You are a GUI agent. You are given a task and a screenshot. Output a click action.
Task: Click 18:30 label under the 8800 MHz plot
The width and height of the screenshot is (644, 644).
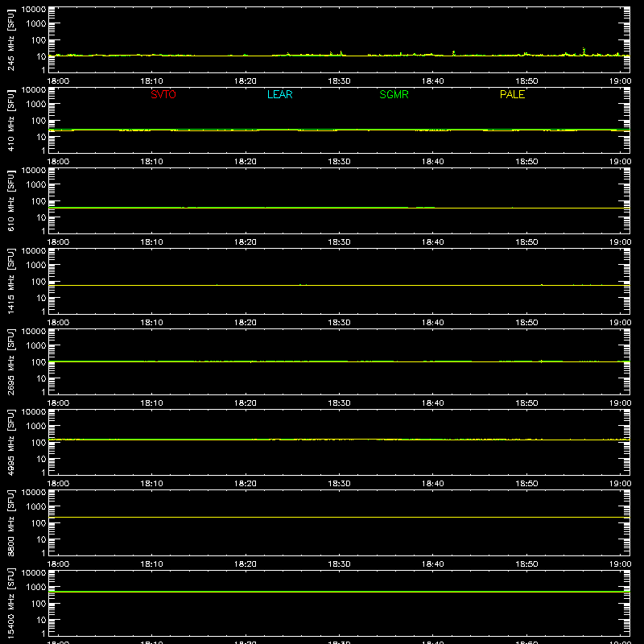[x=339, y=564]
